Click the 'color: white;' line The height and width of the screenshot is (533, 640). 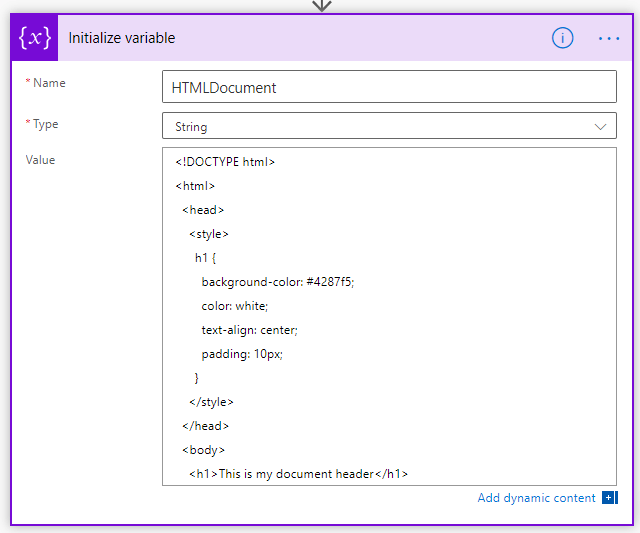coord(235,306)
